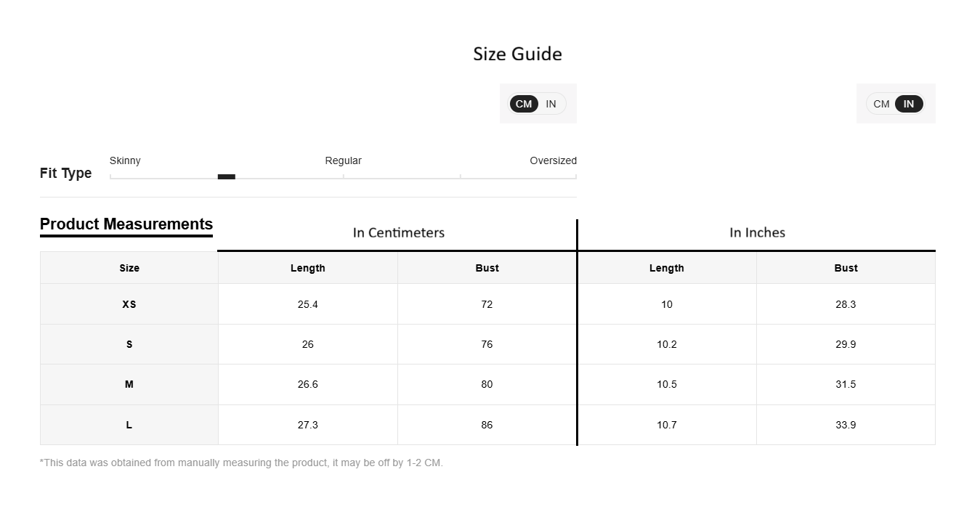Select IN on the right unit toggle
Screen dimensions: 980x509
(x=909, y=104)
